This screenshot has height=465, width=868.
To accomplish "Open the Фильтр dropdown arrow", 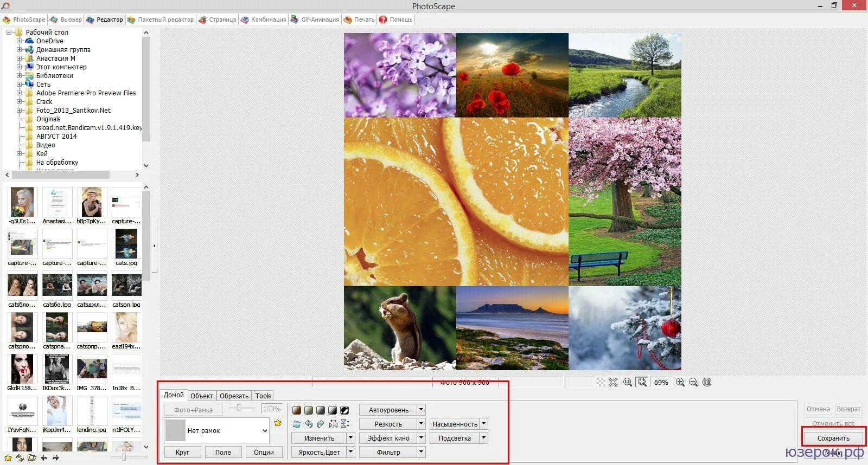I will coord(422,452).
